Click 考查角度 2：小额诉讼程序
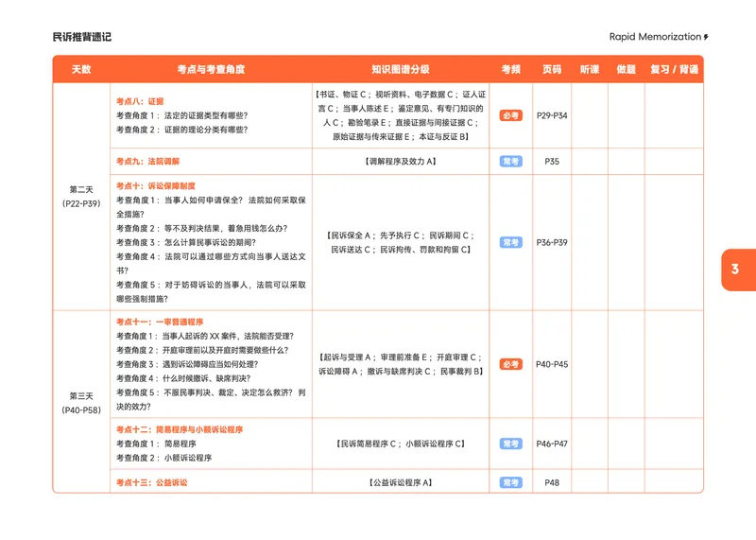 click(x=163, y=458)
